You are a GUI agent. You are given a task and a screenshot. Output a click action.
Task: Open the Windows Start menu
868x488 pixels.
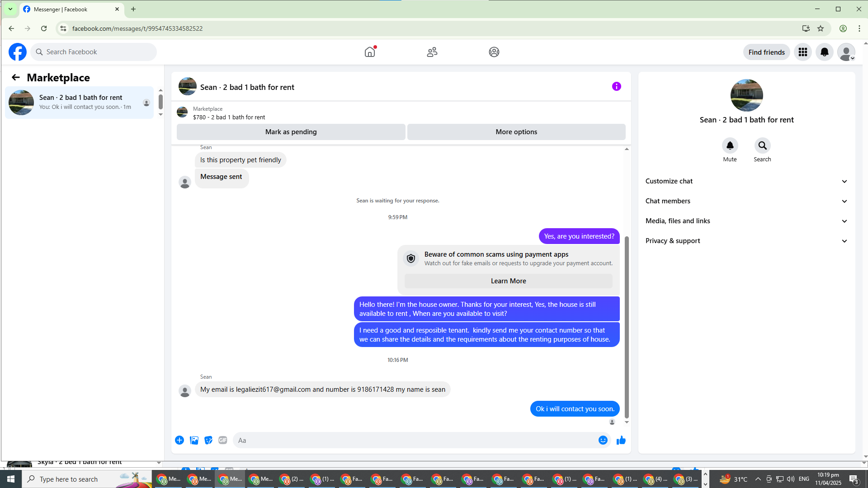pyautogui.click(x=11, y=479)
